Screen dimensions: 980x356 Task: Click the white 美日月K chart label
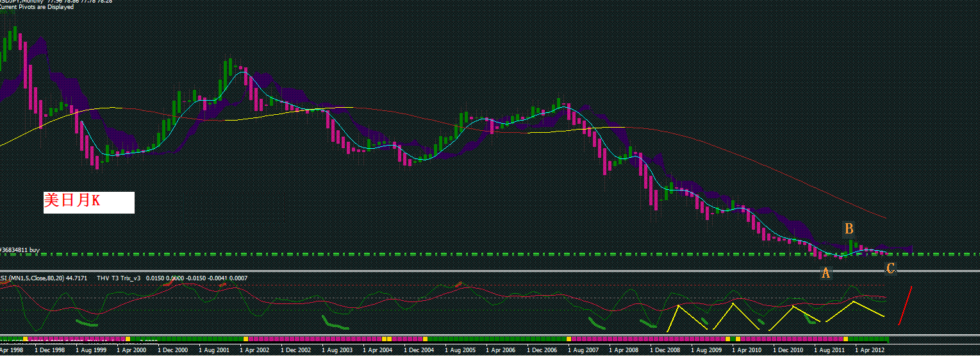[89, 202]
